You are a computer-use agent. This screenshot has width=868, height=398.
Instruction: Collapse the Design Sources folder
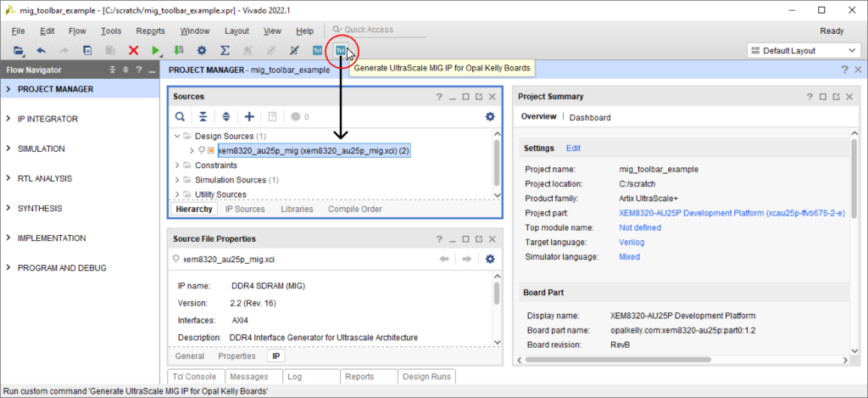[177, 136]
